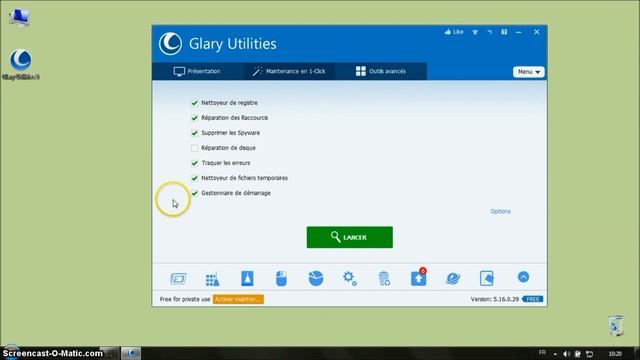The image size is (640, 360).
Task: Click the undo arrow icon in title bar
Action: click(489, 32)
